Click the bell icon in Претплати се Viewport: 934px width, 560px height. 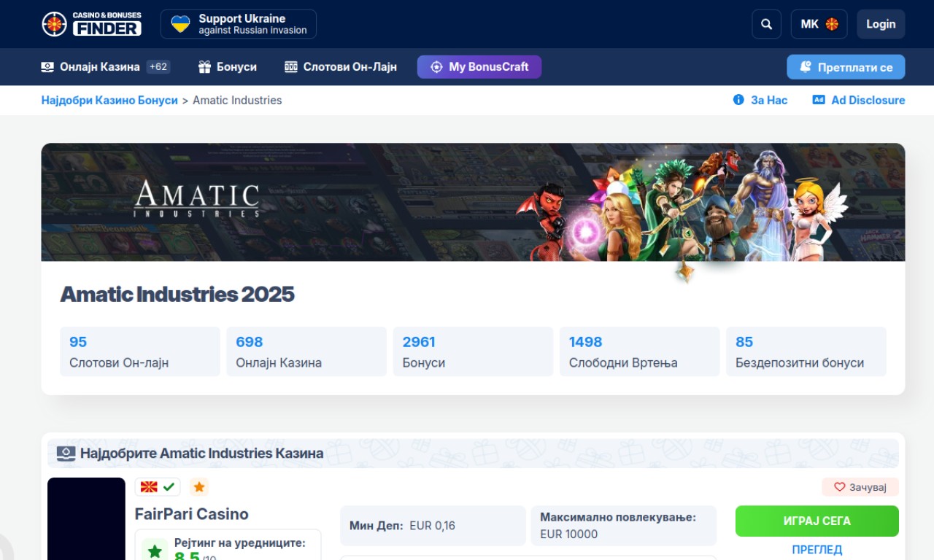[806, 67]
